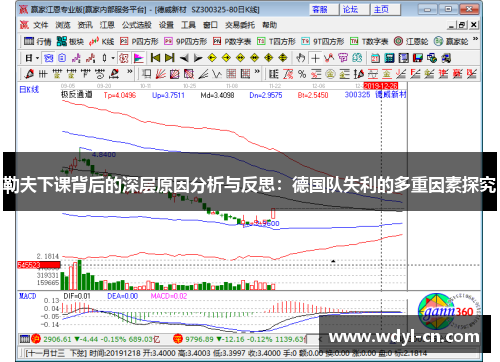Open the 日 period dropdown arrow
500x362 pixels.
click(37, 58)
